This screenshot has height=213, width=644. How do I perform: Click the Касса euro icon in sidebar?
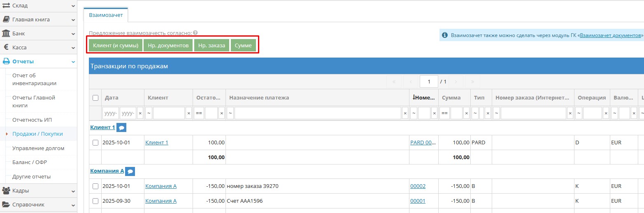pyautogui.click(x=6, y=47)
